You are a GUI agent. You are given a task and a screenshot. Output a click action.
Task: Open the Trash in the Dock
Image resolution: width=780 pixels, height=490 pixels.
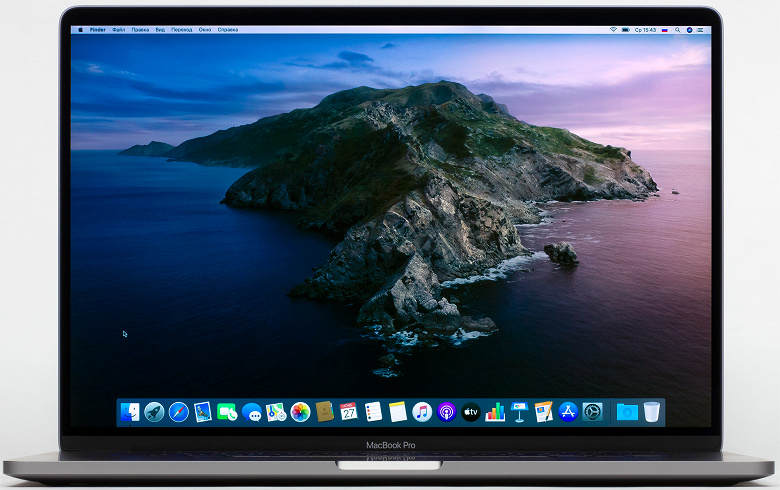652,412
